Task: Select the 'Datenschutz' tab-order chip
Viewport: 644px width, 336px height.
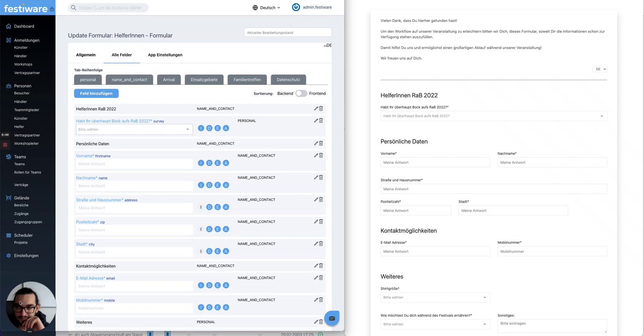Action: click(288, 80)
